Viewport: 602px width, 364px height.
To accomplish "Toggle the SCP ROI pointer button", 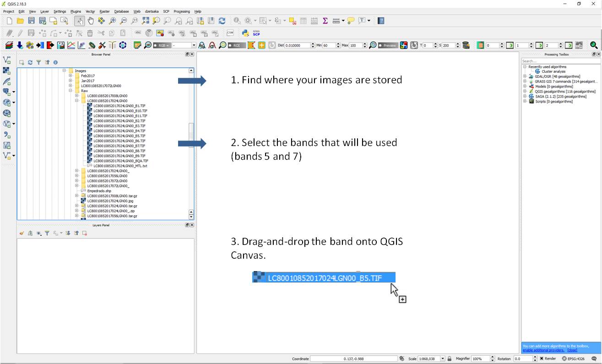I will click(x=236, y=45).
